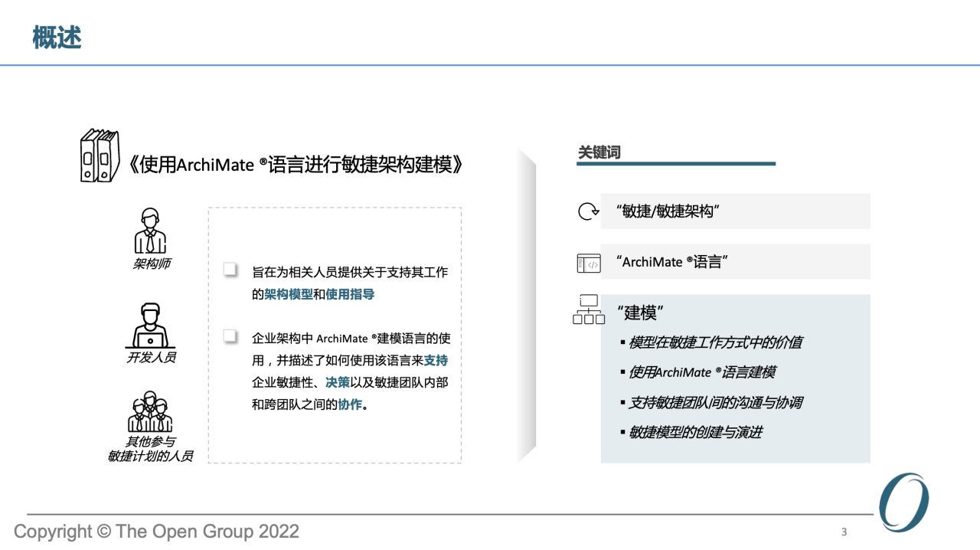Click the bold 决策 word

point(338,382)
